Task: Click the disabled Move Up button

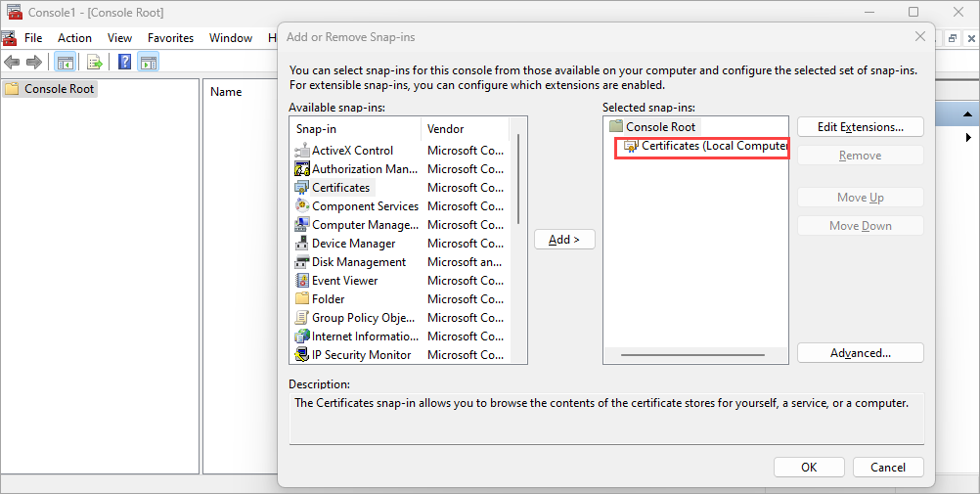Action: pyautogui.click(x=861, y=197)
